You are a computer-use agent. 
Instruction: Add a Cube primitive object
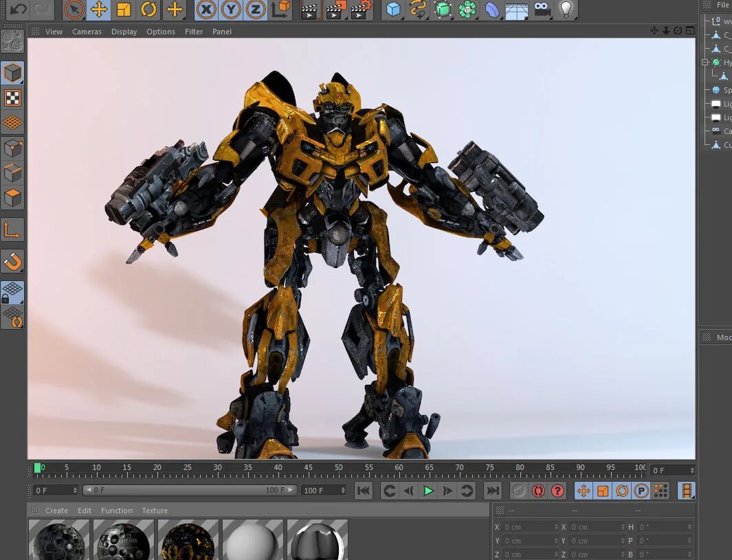point(393,10)
